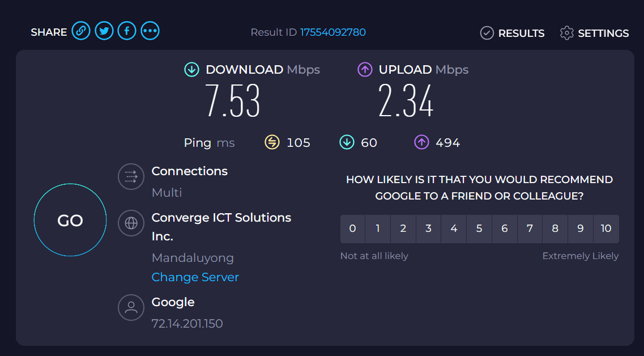Open Result ID 17554092780 link
The image size is (644, 356).
coord(333,32)
